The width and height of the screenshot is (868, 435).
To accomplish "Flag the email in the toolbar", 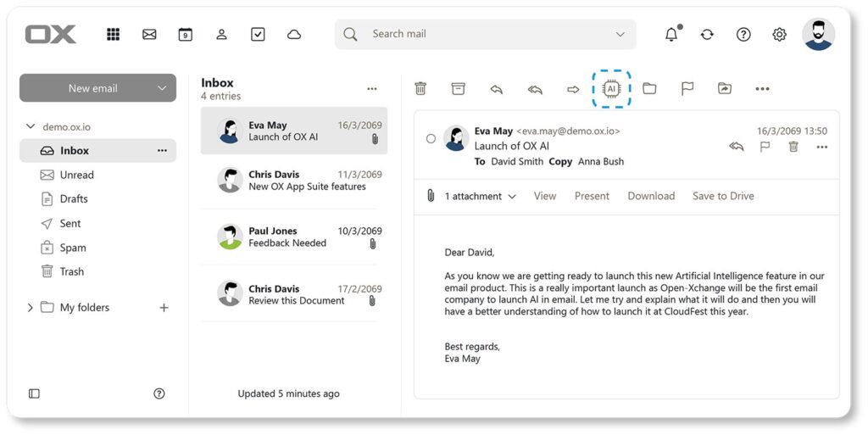I will [687, 89].
